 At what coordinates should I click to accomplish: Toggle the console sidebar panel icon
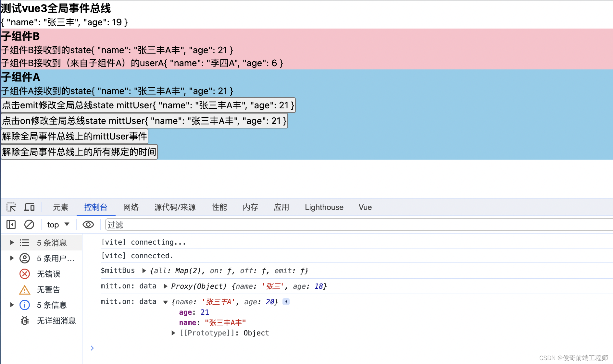click(11, 224)
